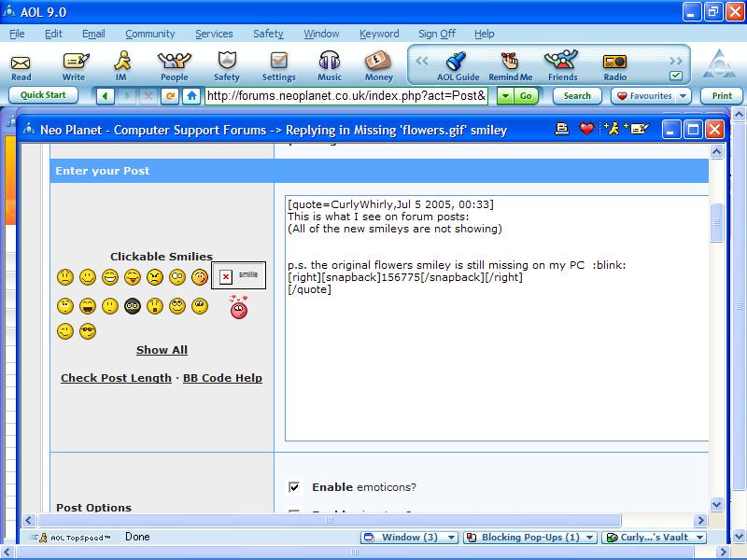Open the Email menu
This screenshot has width=747, height=560.
93,34
